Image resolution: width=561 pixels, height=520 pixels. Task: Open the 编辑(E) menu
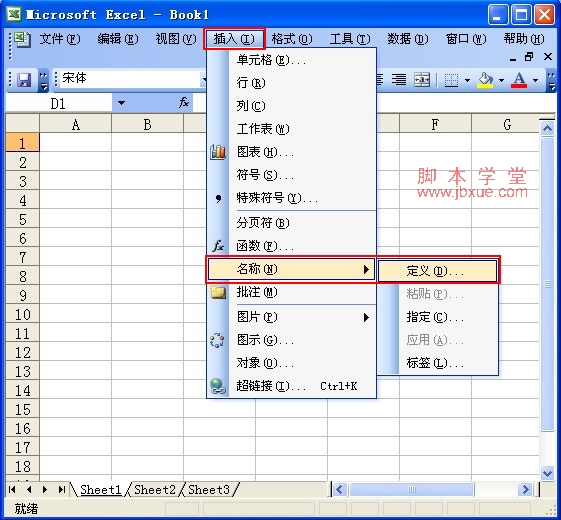118,39
